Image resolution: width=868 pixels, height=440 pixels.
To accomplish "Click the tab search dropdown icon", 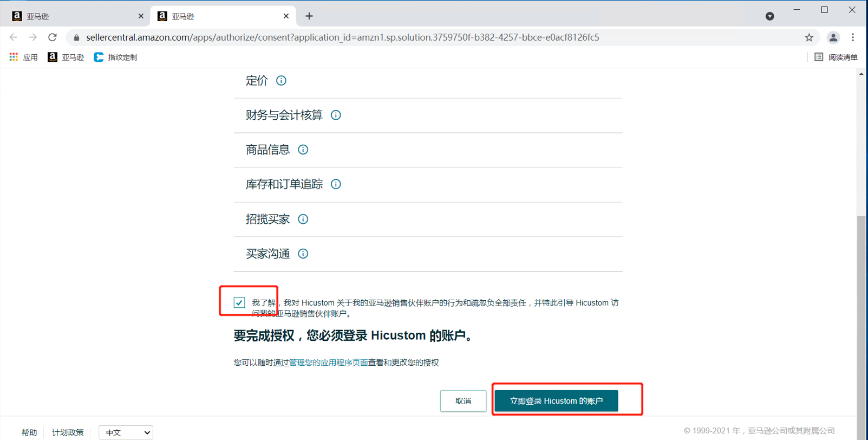I will 769,16.
